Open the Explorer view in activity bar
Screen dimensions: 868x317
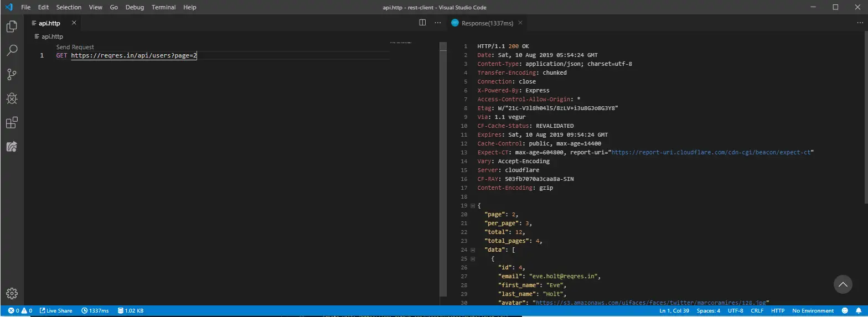click(12, 26)
